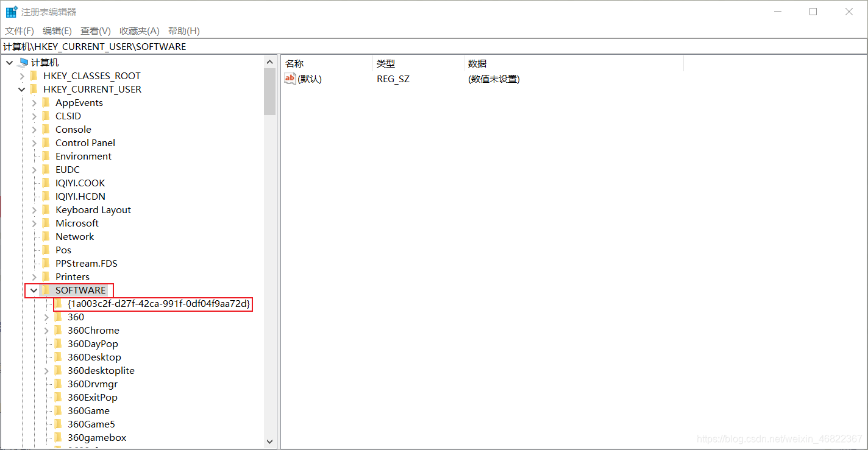Expand the Printers key

(34, 276)
